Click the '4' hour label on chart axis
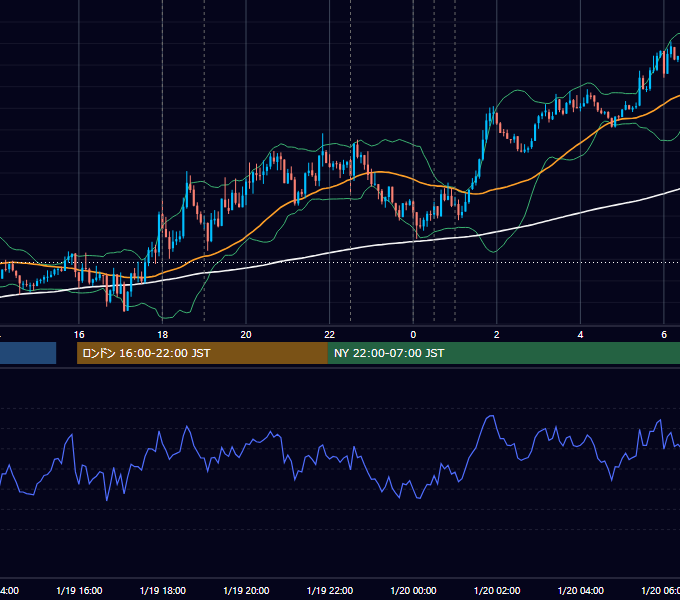Screen dimensions: 680x600 tap(580, 335)
